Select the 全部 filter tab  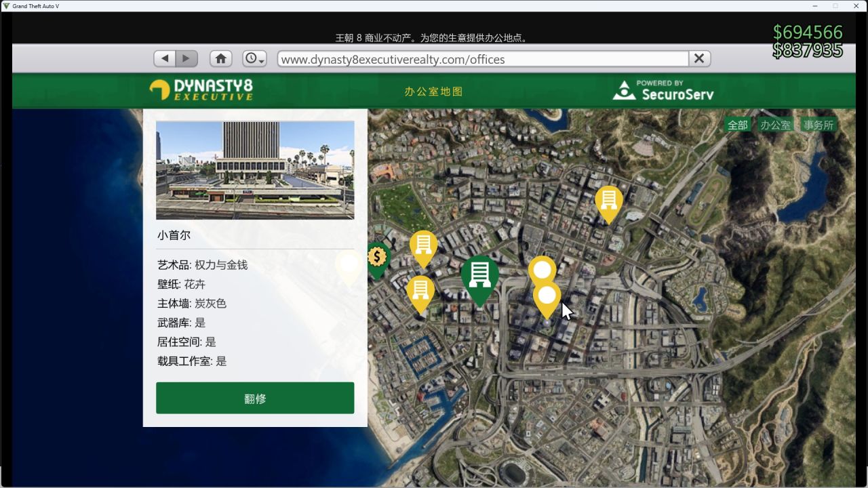[738, 125]
